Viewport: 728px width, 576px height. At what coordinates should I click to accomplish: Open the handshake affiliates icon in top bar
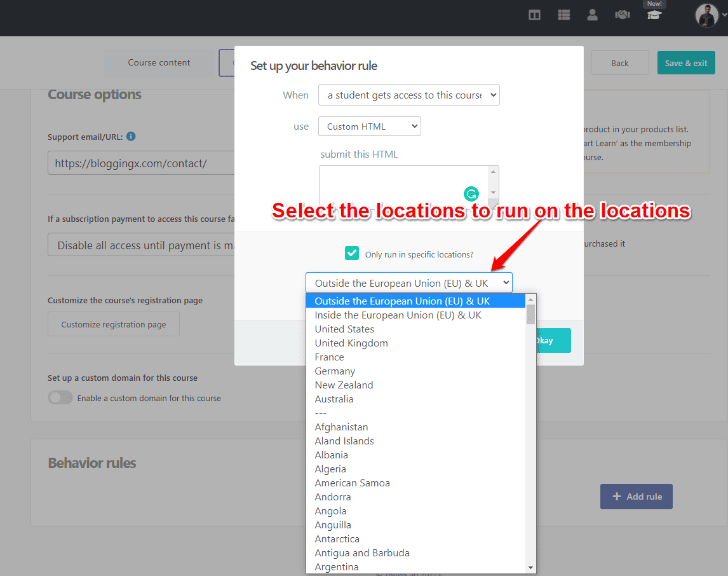click(x=622, y=15)
